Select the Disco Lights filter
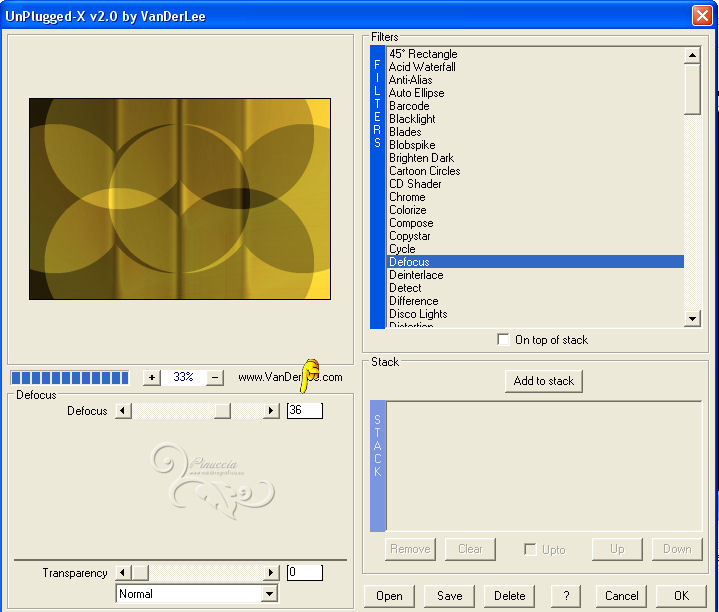The image size is (719, 612). [x=535, y=314]
